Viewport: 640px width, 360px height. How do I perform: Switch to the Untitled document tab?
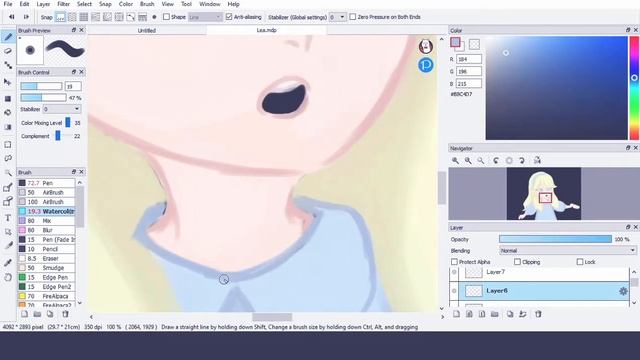pos(147,30)
